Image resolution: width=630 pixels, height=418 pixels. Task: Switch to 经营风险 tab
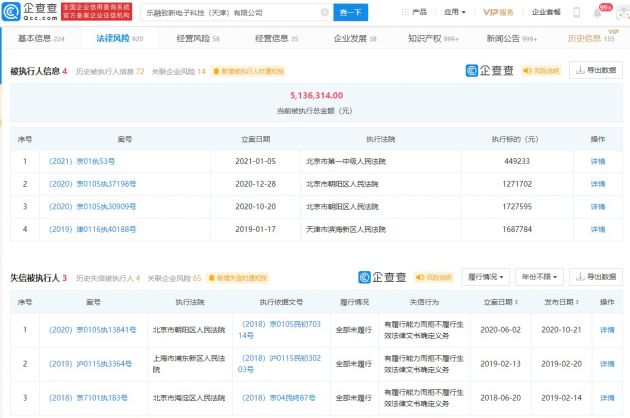[198, 39]
